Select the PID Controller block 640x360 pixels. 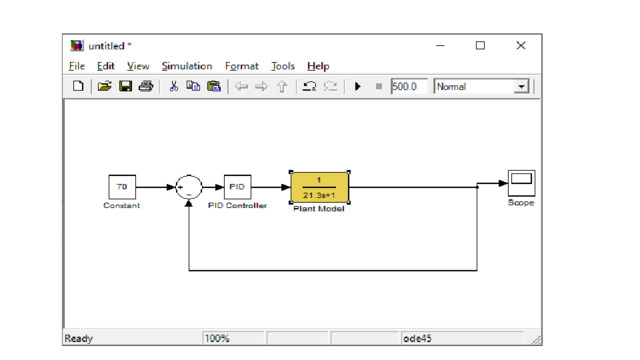238,187
